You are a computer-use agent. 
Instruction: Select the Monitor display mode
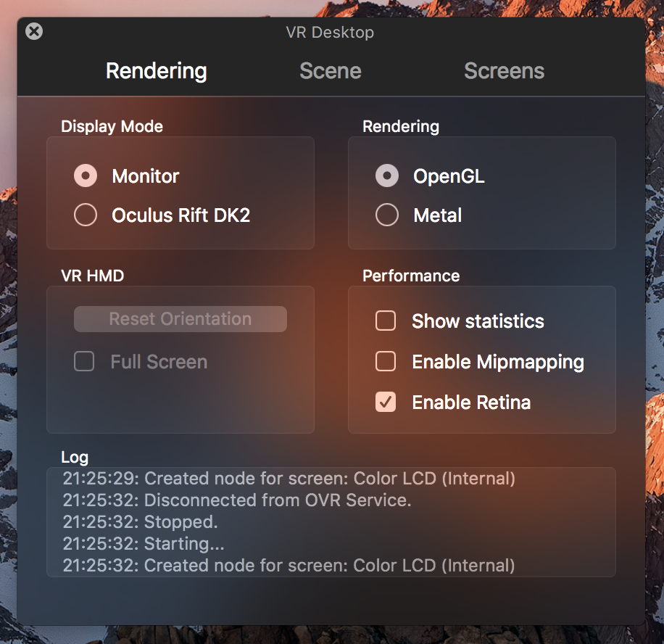point(86,176)
